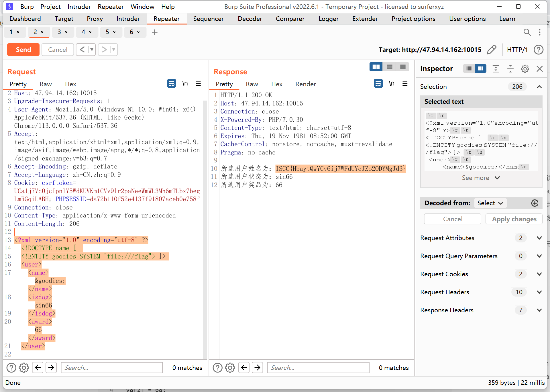Open the Sequencer tab

tap(208, 19)
